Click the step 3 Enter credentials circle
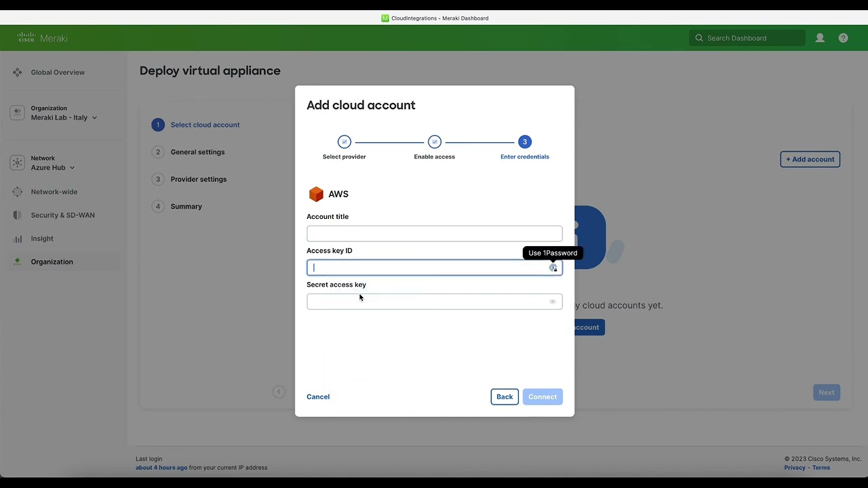 (524, 142)
